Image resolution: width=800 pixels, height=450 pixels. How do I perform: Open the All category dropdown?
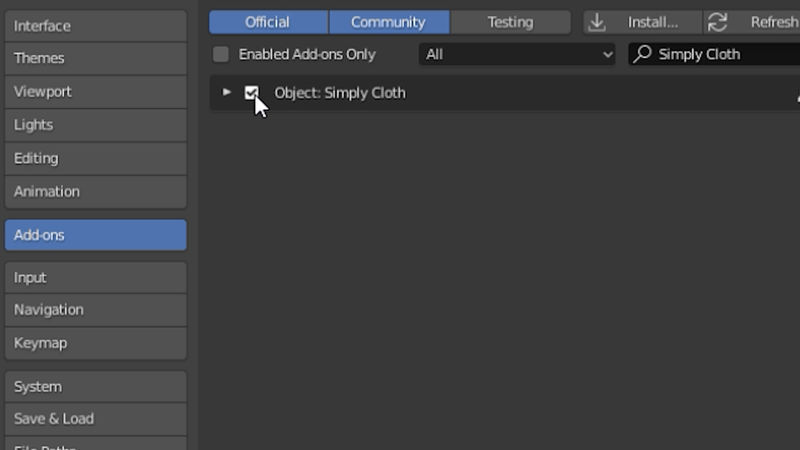pyautogui.click(x=517, y=54)
